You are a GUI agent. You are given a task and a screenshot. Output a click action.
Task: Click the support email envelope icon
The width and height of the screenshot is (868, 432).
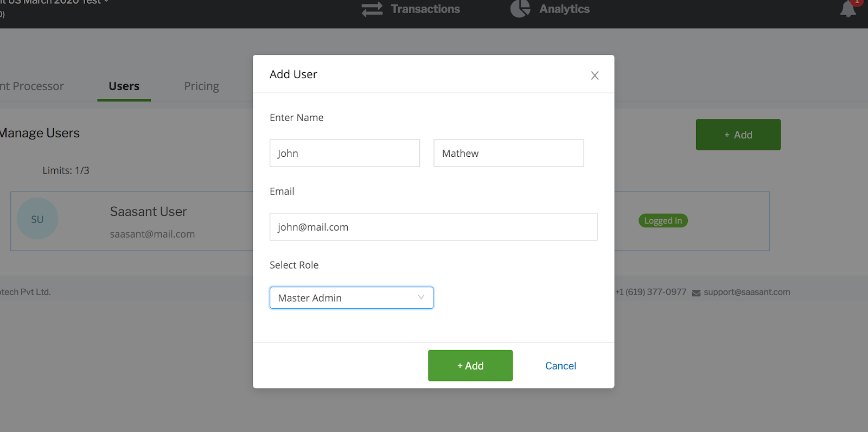696,293
